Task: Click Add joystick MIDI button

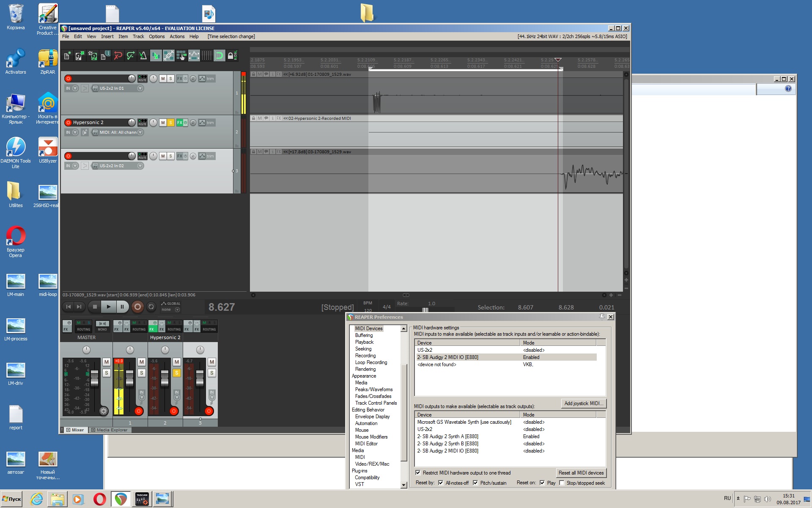Action: [583, 403]
